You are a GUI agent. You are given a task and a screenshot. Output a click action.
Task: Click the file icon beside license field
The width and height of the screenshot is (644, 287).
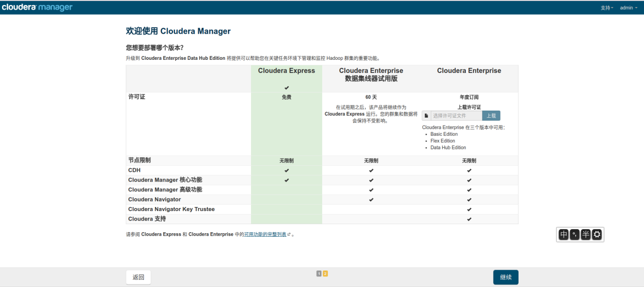coord(426,116)
